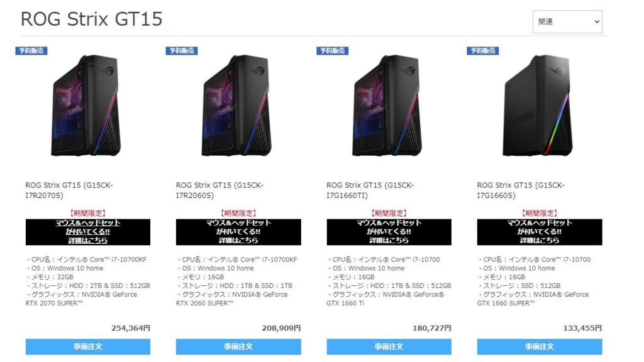Viewport: 644px width, 362px height.
Task: Click 予約販売 badge on the first product
Action: [31, 50]
